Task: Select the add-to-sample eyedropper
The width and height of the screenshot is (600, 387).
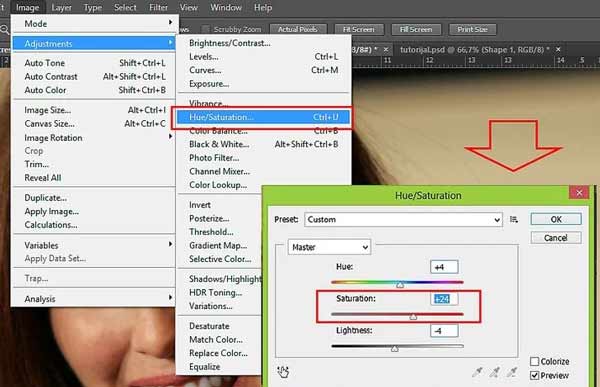Action: click(x=495, y=371)
